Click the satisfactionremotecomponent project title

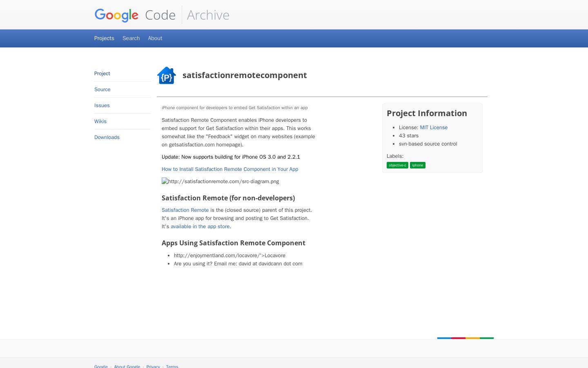[245, 75]
